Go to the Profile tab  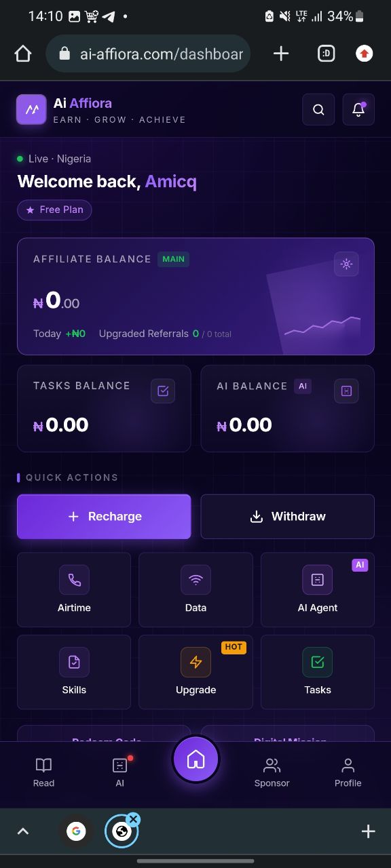pyautogui.click(x=348, y=772)
